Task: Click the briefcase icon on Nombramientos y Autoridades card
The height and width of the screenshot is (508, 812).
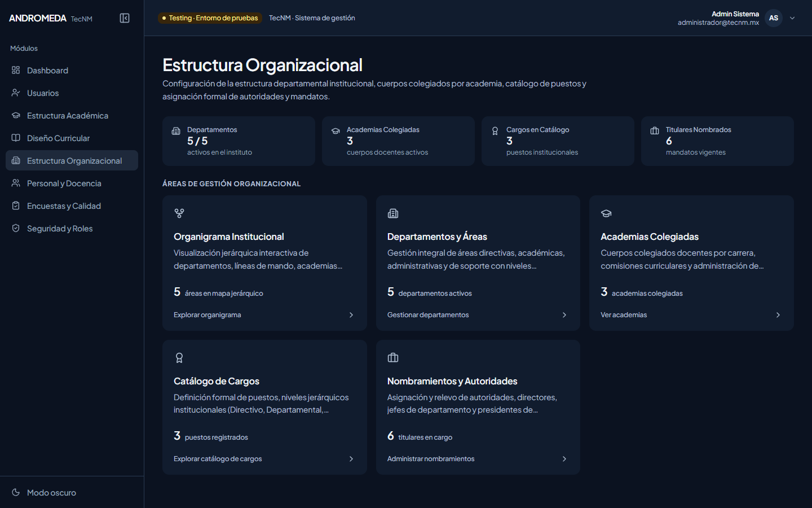Action: [393, 358]
